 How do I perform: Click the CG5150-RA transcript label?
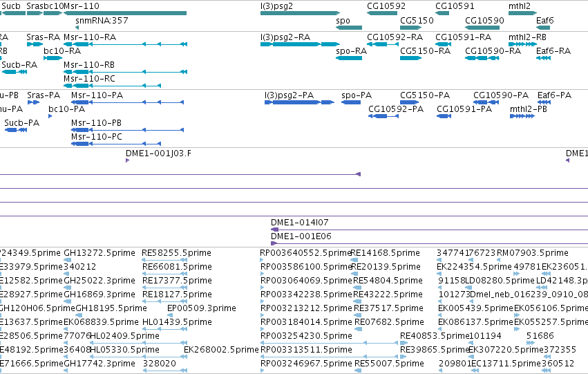425,51
